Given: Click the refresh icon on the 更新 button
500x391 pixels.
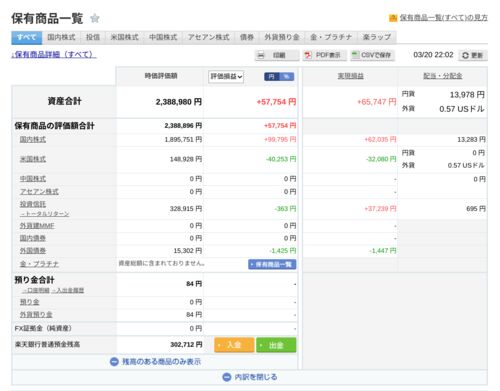Looking at the screenshot, I should point(465,55).
